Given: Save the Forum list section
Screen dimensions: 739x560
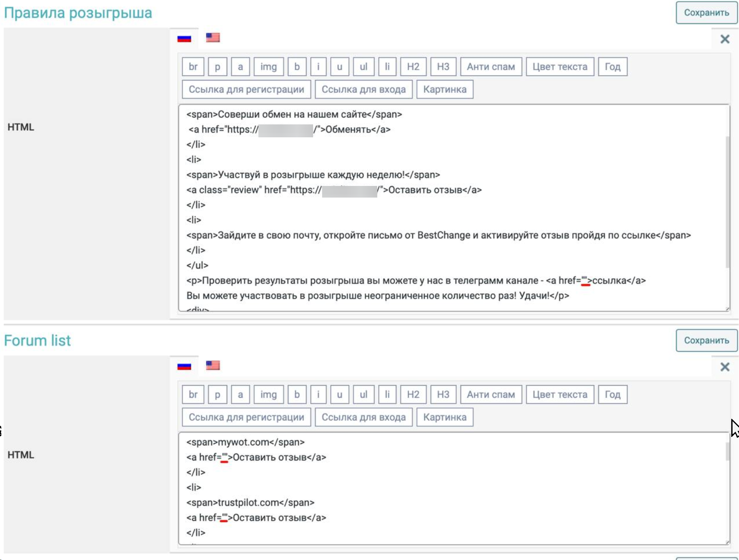Looking at the screenshot, I should coord(706,340).
